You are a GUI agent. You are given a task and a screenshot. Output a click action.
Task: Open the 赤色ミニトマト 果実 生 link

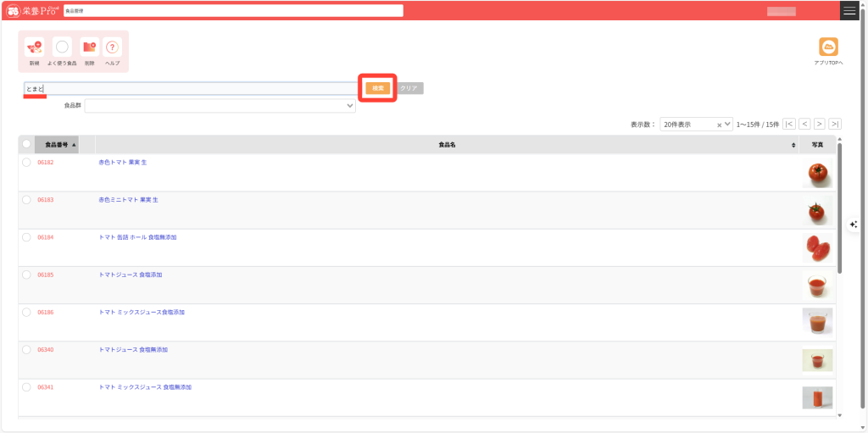pyautogui.click(x=128, y=200)
